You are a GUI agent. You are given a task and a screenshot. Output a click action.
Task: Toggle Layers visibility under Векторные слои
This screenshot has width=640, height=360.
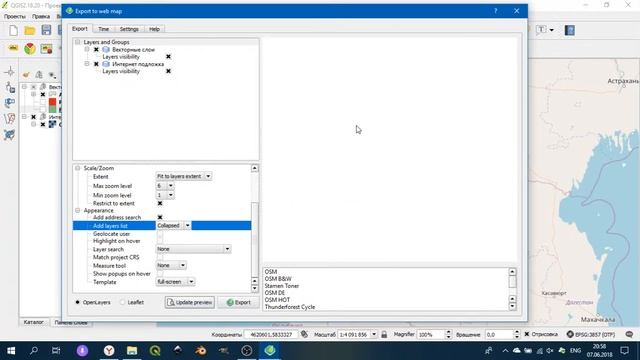pos(168,57)
